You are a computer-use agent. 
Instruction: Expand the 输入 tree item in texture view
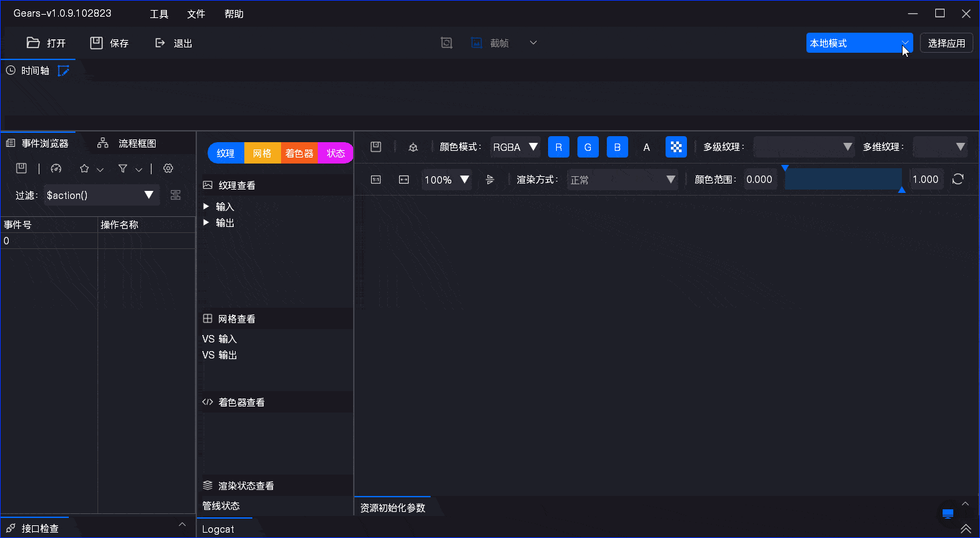click(x=206, y=206)
